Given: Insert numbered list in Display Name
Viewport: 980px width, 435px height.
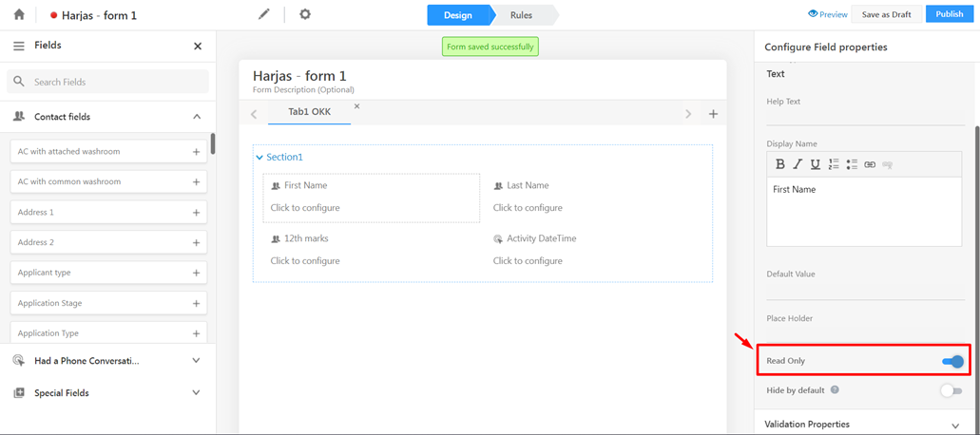Looking at the screenshot, I should point(834,164).
